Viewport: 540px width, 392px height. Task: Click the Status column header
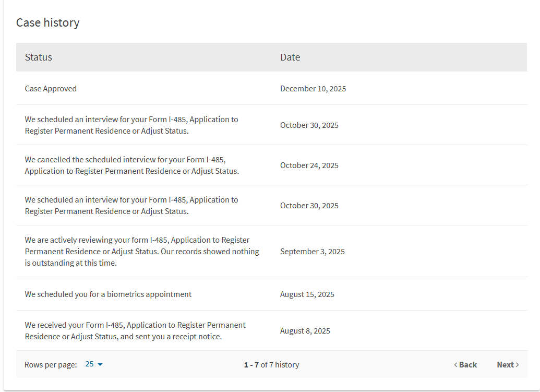[x=39, y=57]
